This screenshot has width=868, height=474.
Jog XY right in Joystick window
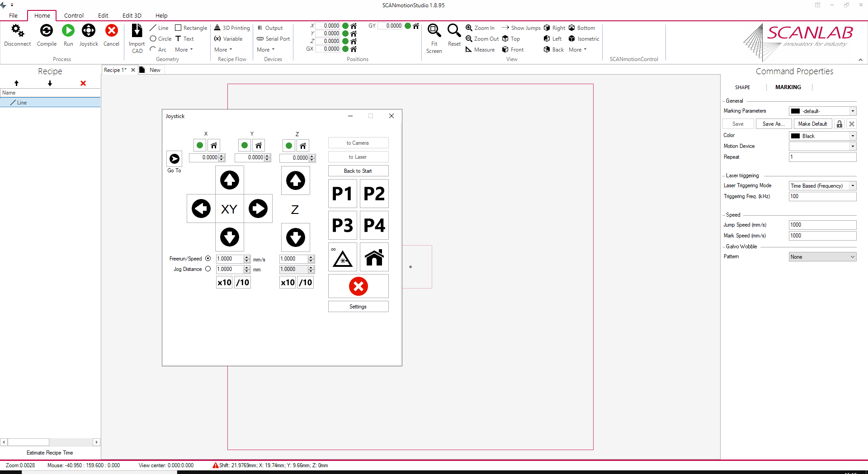click(258, 209)
